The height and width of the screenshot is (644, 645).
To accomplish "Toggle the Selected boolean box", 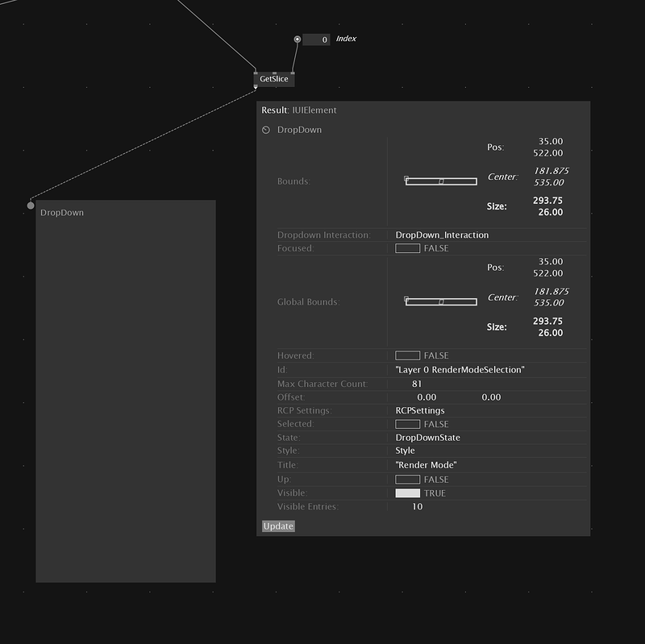I will pos(407,424).
